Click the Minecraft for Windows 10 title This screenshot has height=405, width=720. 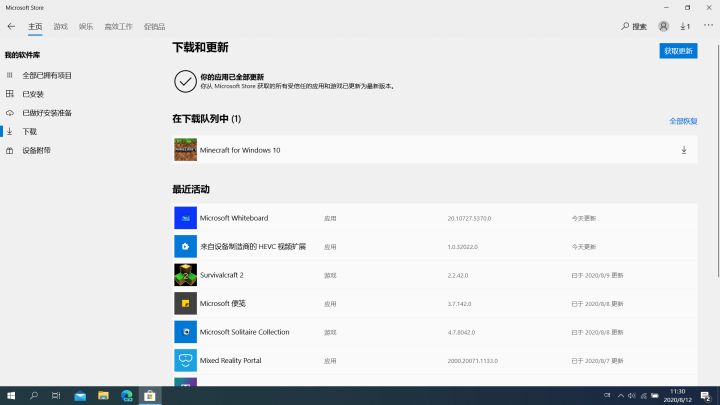240,150
